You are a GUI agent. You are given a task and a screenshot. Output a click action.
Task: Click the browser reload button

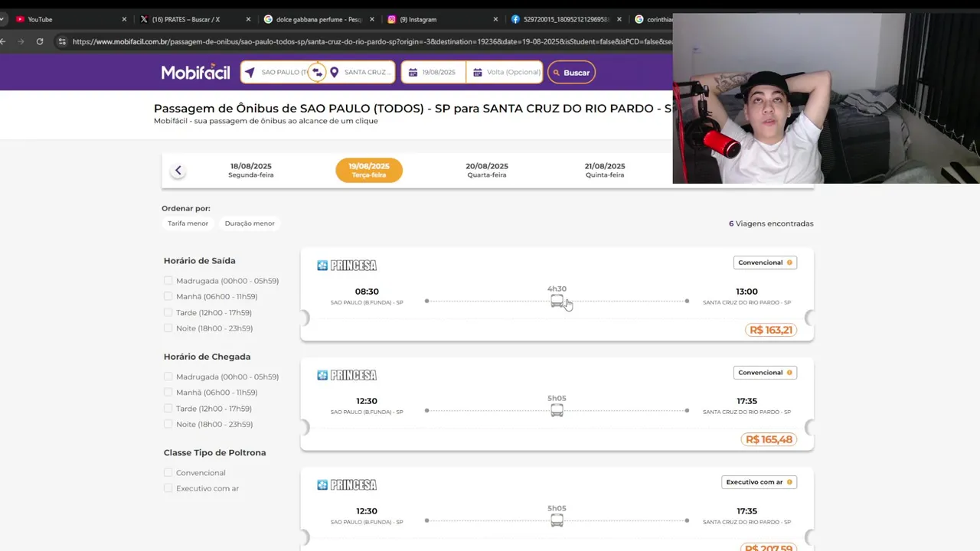(x=40, y=41)
